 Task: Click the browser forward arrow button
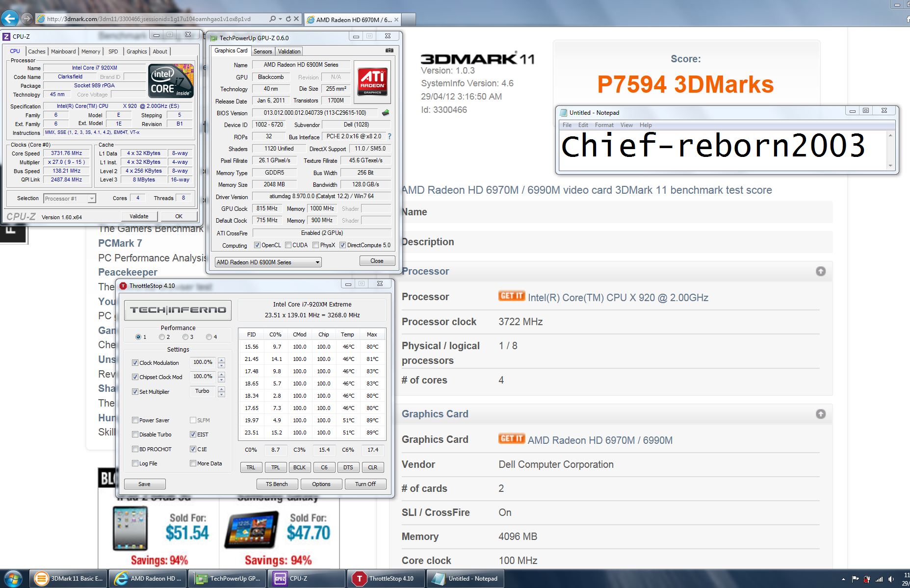(x=27, y=19)
